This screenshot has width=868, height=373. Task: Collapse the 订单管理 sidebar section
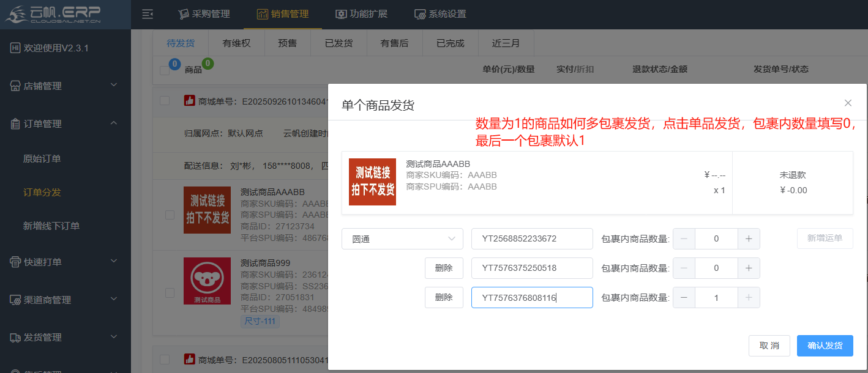tap(65, 124)
